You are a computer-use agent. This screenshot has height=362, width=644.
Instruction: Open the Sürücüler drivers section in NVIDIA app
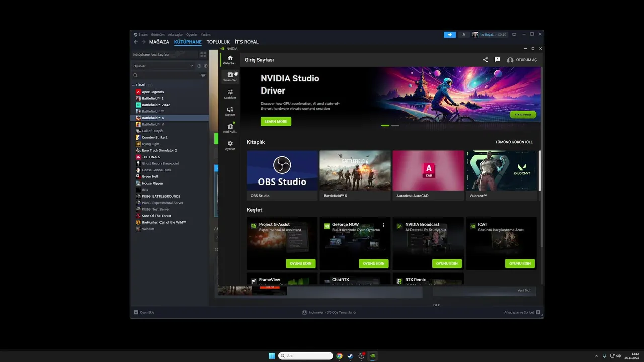(x=230, y=77)
